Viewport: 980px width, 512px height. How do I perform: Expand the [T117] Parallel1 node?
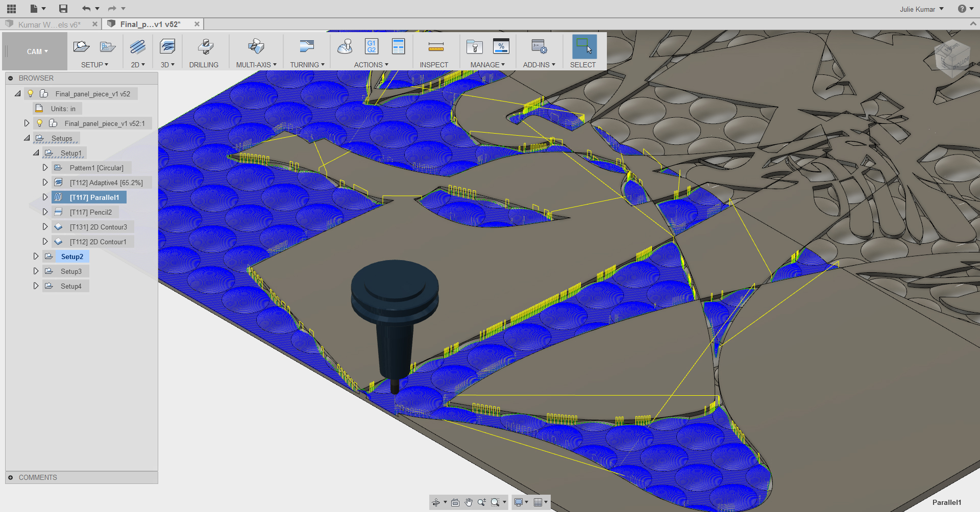pyautogui.click(x=45, y=197)
